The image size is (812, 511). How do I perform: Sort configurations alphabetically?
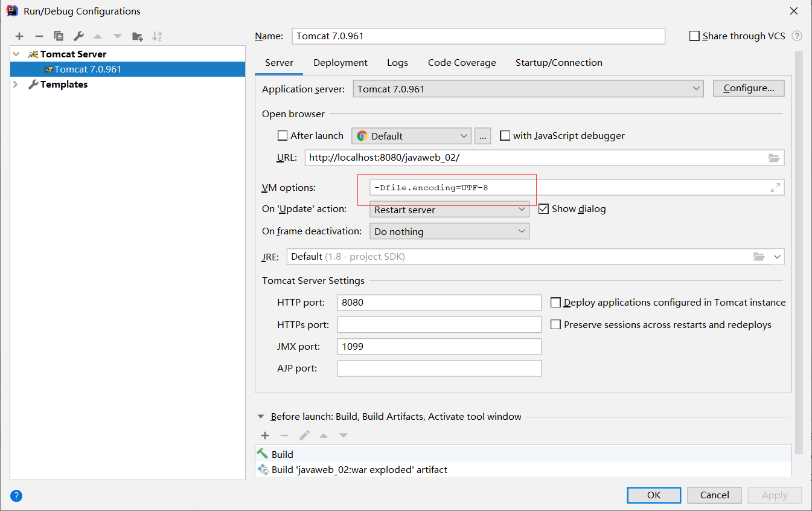[157, 36]
